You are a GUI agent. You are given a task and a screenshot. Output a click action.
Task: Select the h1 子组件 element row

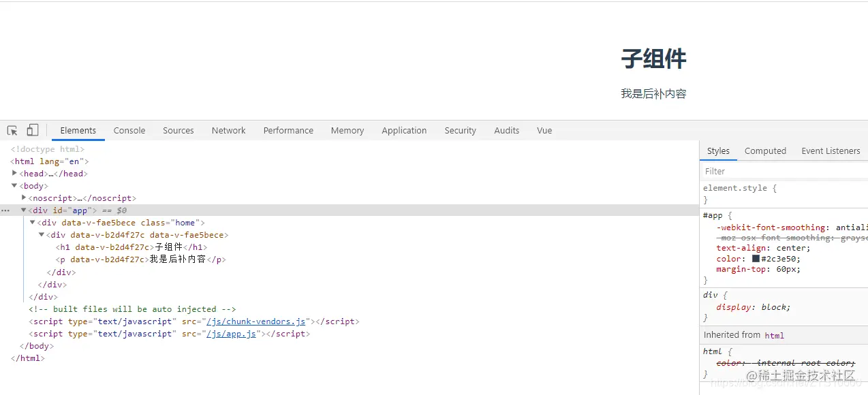pyautogui.click(x=131, y=247)
